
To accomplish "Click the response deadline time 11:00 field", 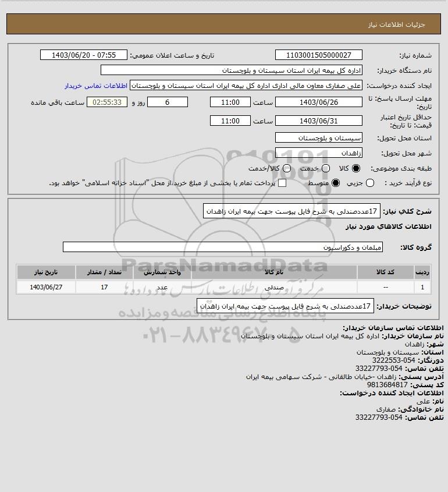I will click(x=230, y=102).
